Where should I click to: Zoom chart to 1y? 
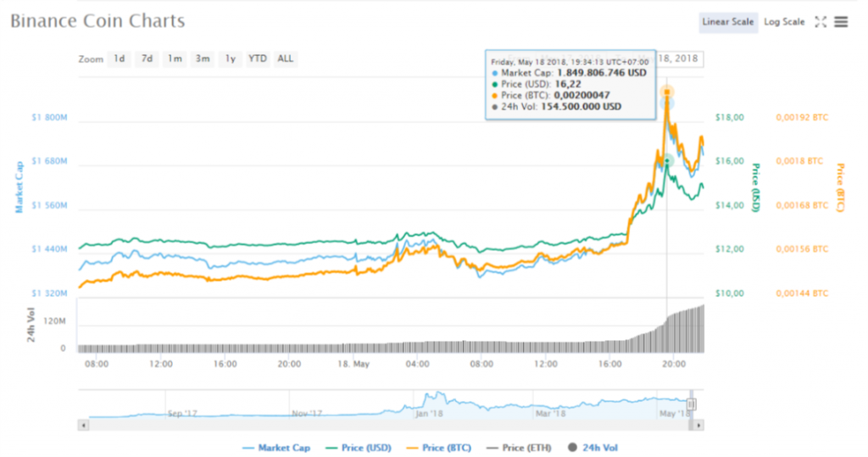[x=230, y=59]
